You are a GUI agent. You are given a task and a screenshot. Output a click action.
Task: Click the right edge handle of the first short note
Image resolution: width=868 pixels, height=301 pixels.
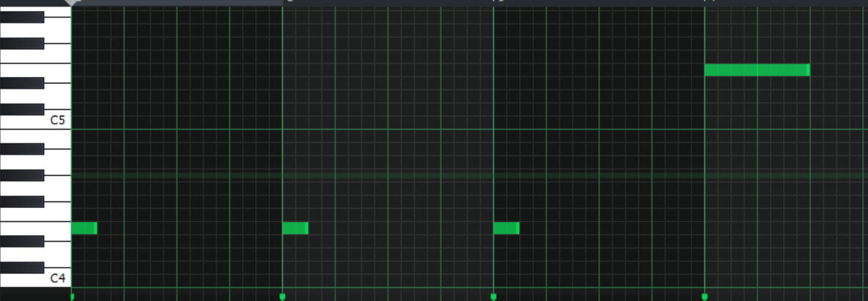pos(95,228)
